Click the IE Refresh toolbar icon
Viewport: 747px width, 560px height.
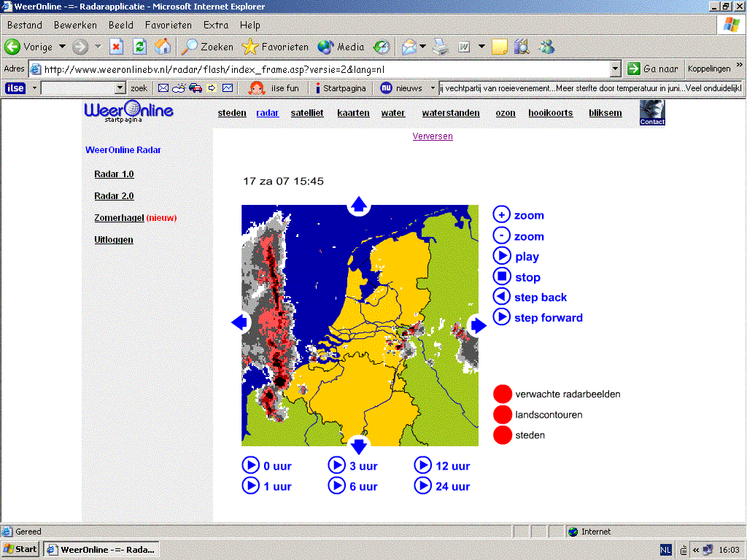tap(139, 47)
